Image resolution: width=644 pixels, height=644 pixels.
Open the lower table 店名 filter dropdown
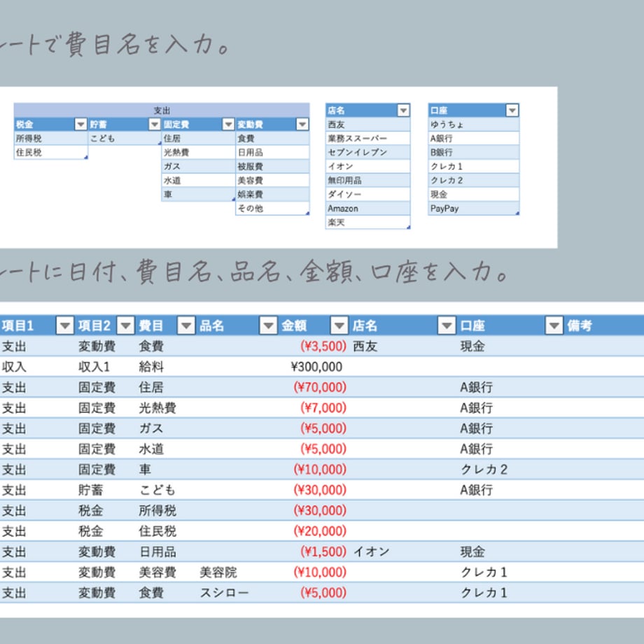click(x=447, y=325)
